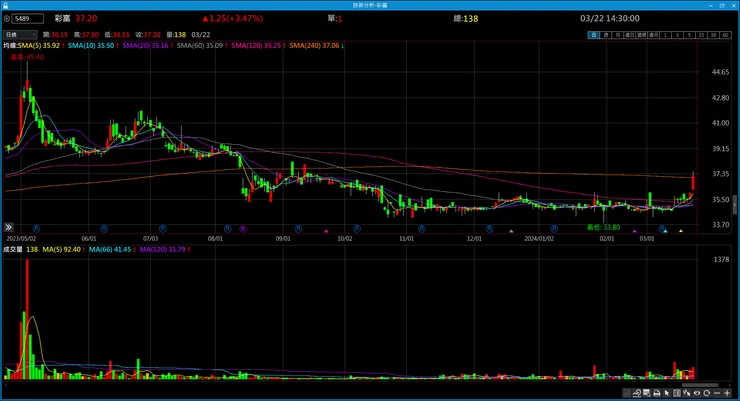The width and height of the screenshot is (740, 401).
Task: Click the lock icon in the title bar
Action: [6, 5]
